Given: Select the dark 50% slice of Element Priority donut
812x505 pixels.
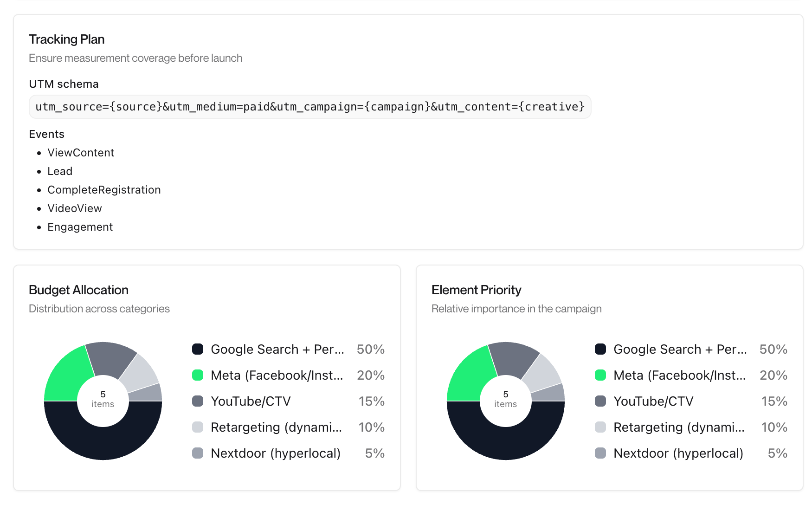Looking at the screenshot, I should click(506, 441).
